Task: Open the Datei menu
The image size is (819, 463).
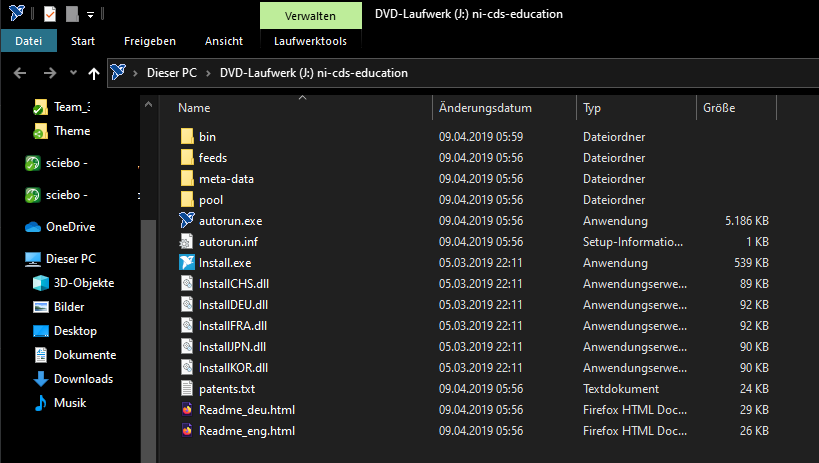Action: [29, 41]
